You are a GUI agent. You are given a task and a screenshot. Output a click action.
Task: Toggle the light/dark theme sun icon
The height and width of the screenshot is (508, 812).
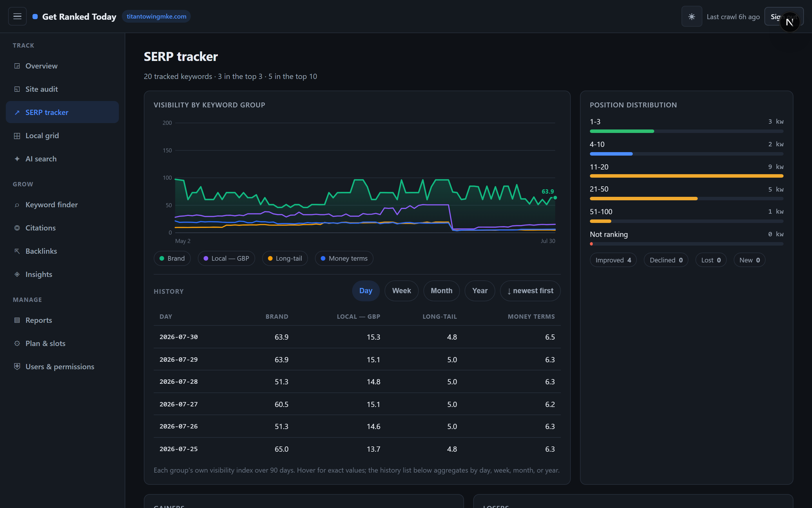pyautogui.click(x=692, y=17)
